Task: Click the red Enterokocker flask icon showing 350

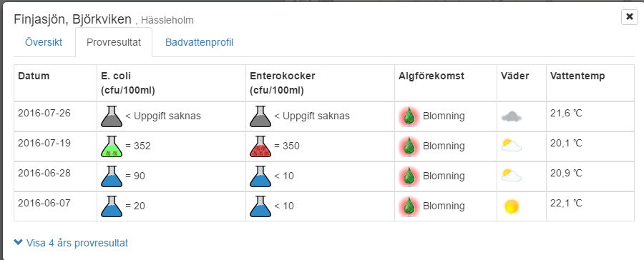Action: pyautogui.click(x=260, y=146)
